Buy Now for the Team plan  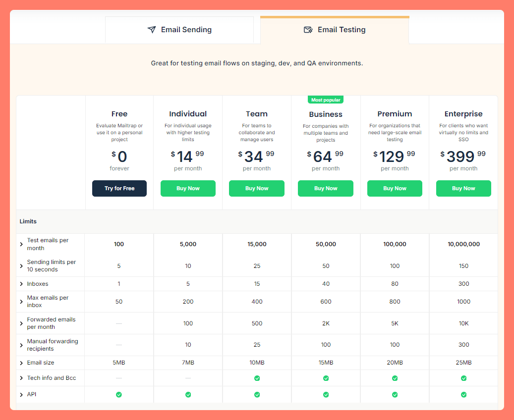pyautogui.click(x=257, y=188)
